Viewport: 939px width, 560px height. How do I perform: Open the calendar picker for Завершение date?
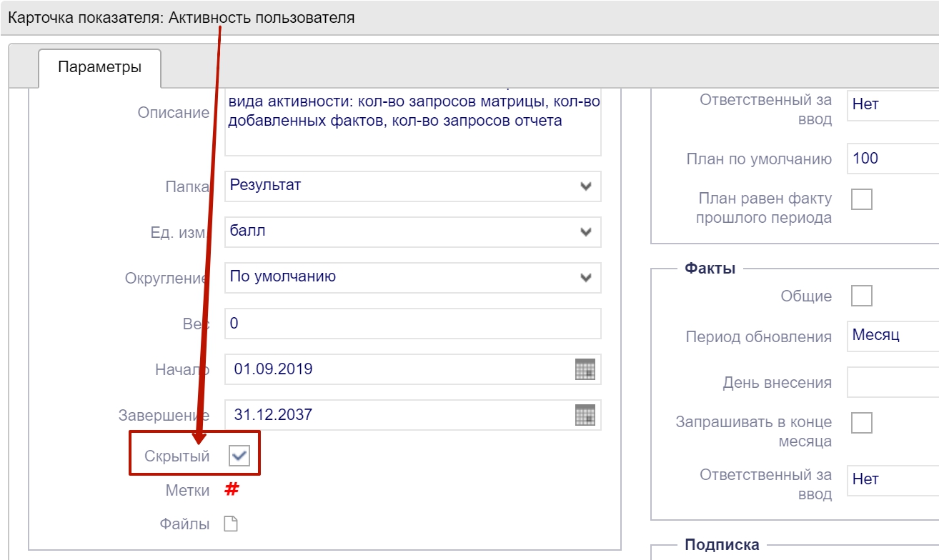pos(585,415)
